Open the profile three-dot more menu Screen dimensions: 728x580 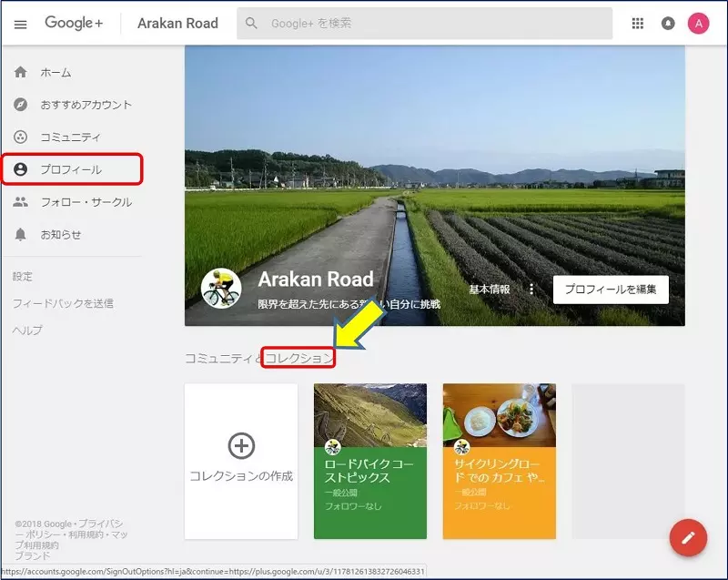[x=531, y=290]
